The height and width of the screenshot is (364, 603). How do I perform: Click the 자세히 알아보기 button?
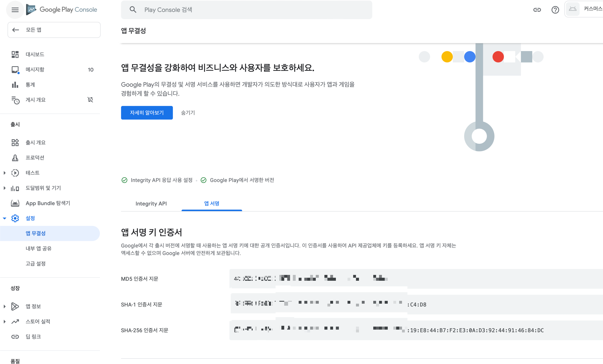[x=147, y=113]
